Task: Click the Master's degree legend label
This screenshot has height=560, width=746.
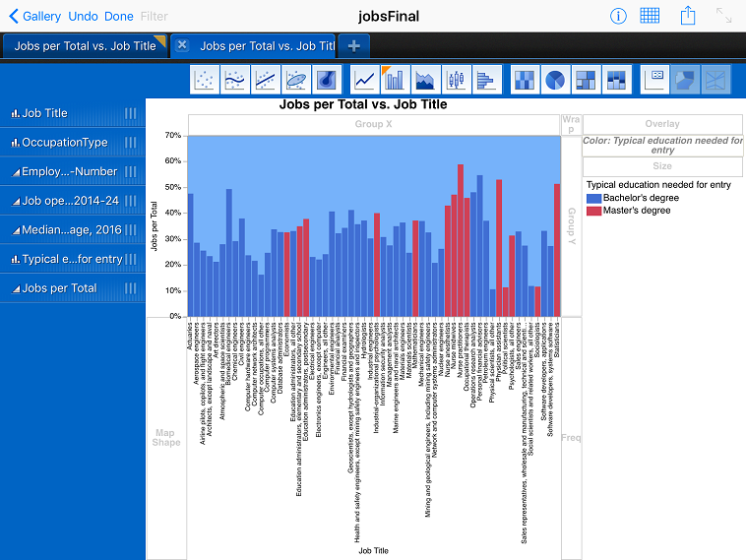Action: 637,211
